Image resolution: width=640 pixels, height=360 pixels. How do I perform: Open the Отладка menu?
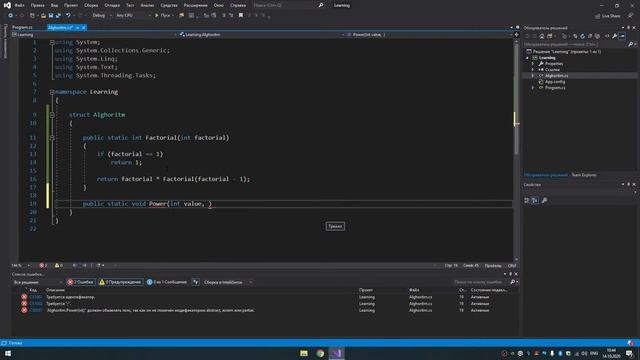pyautogui.click(x=112, y=5)
